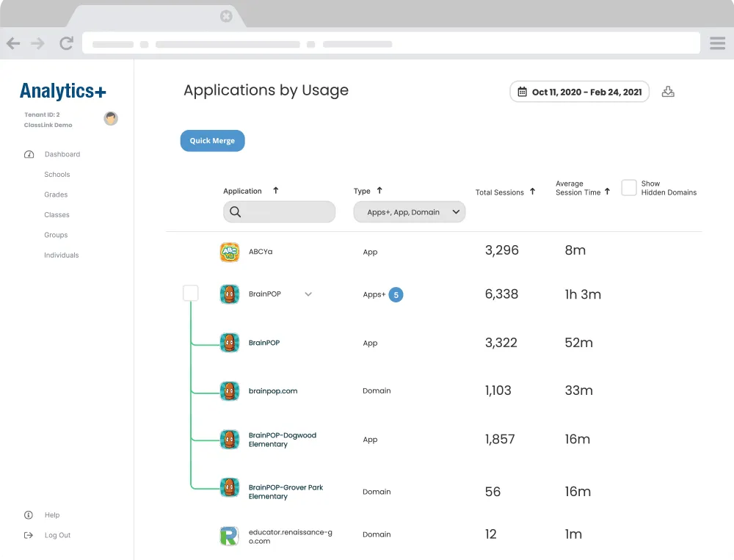Click average session time 1h 3m
This screenshot has height=560, width=734.
tap(583, 294)
